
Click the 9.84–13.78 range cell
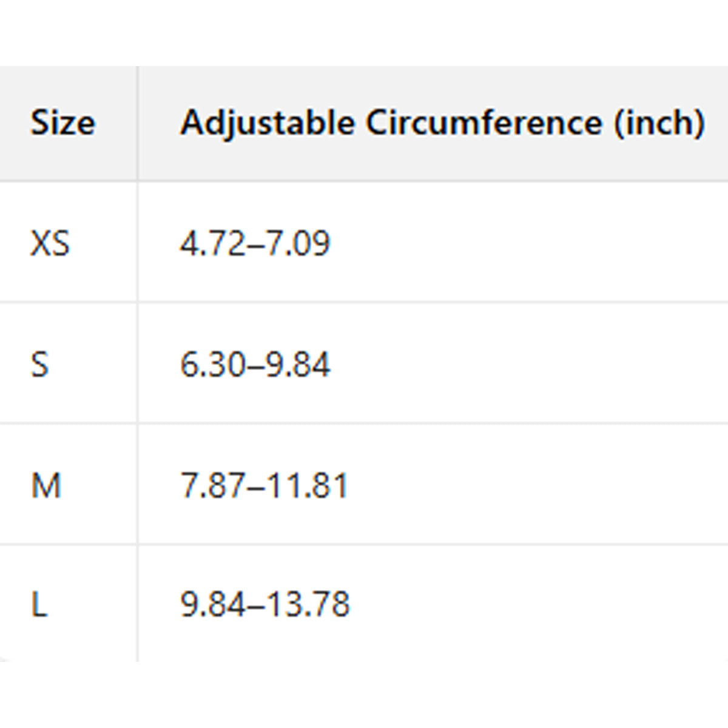265,604
